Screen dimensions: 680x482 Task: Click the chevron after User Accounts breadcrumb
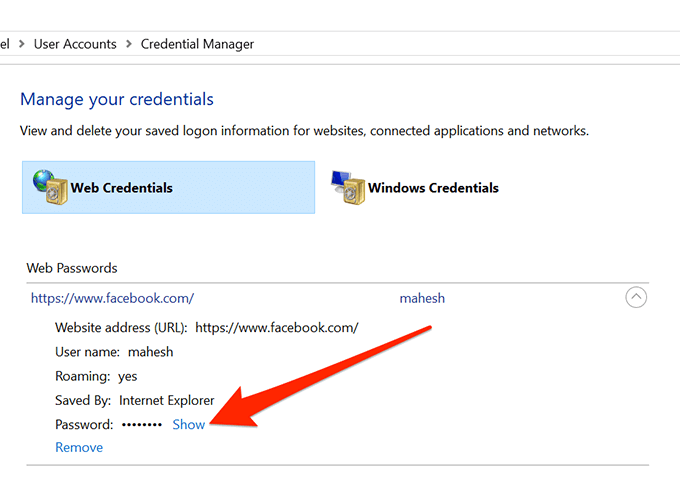click(x=128, y=44)
